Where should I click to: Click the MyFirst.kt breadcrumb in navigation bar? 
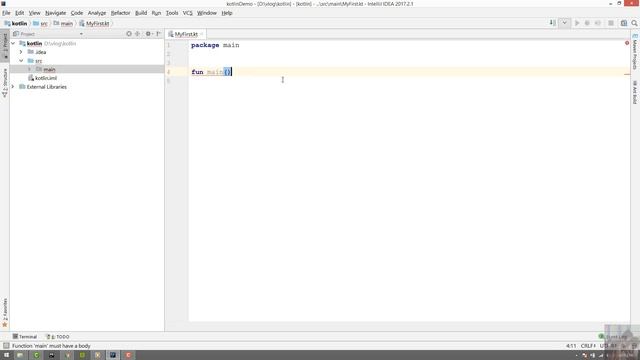click(94, 24)
